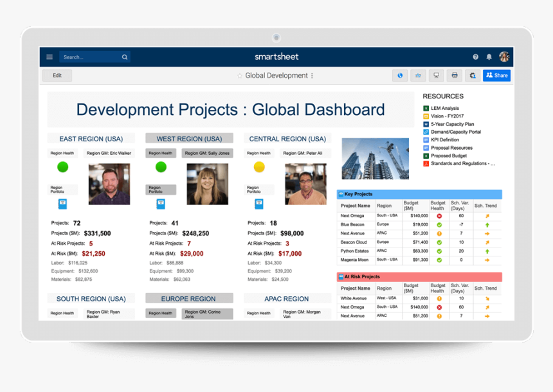
Task: Open Demand/Capacity Portal link
Action: [x=456, y=132]
